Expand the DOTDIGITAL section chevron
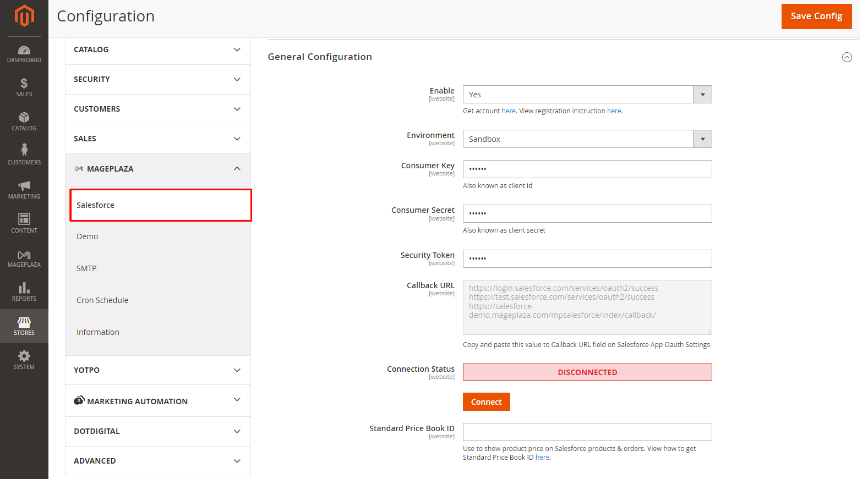The image size is (868, 479). [x=237, y=431]
